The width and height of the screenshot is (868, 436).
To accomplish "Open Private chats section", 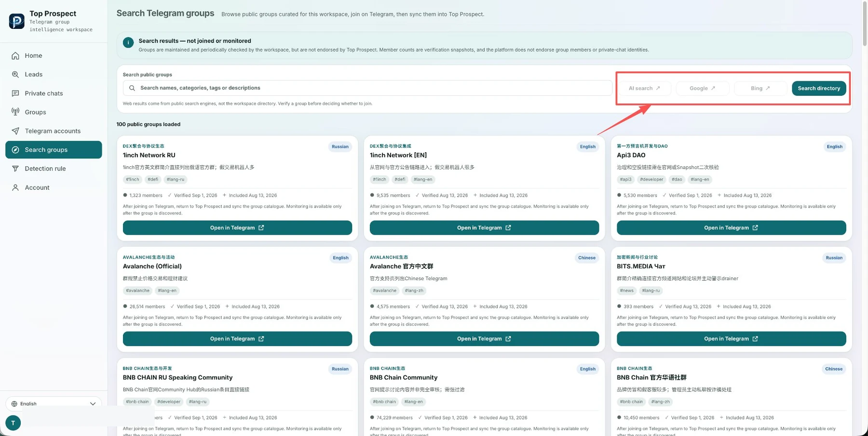I will click(54, 93).
